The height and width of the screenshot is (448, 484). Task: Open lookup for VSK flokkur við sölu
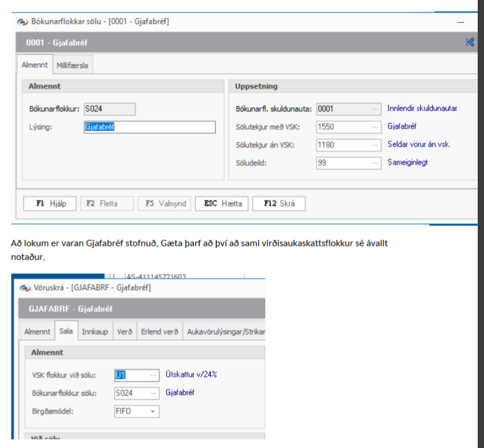pos(153,375)
